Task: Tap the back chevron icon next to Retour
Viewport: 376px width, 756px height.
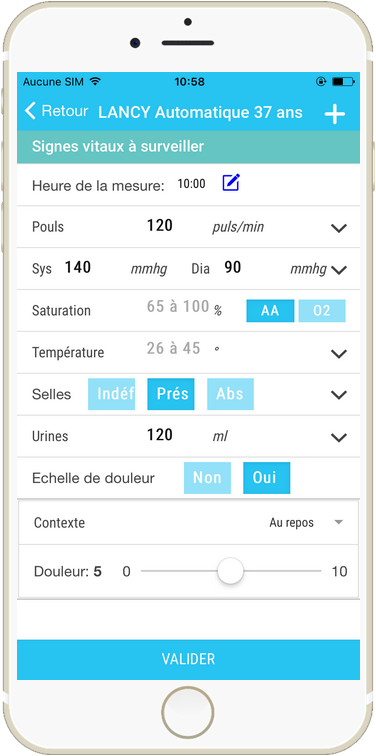Action: pos(30,111)
